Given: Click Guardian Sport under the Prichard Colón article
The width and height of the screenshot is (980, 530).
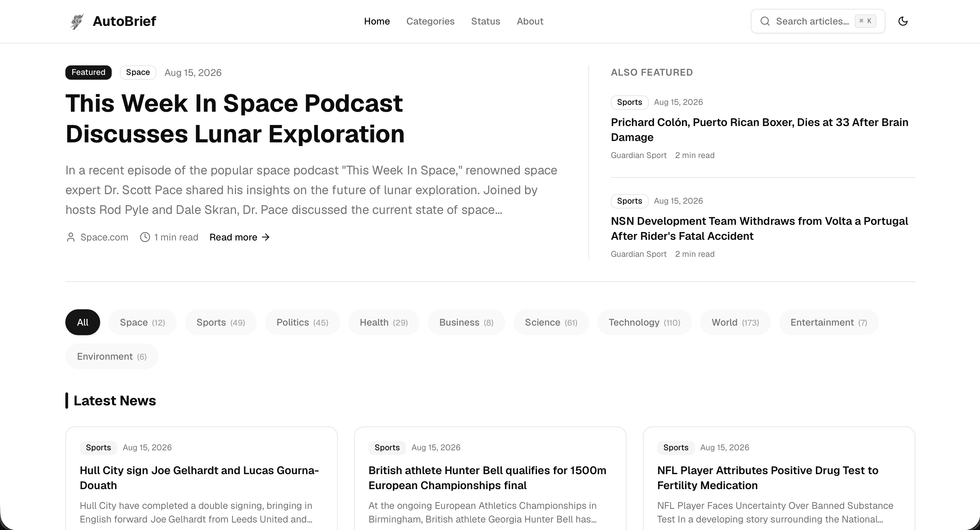Looking at the screenshot, I should 639,155.
